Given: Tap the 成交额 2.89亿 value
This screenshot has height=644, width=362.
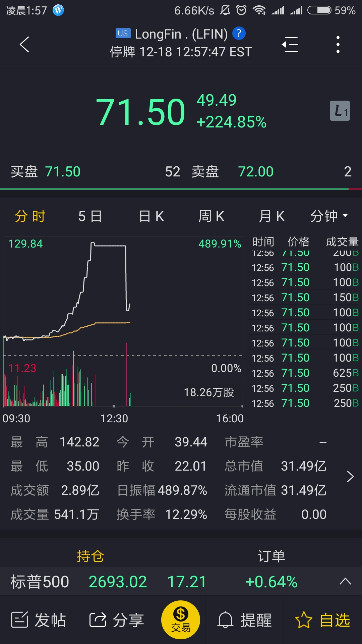Looking at the screenshot, I should click(80, 490).
